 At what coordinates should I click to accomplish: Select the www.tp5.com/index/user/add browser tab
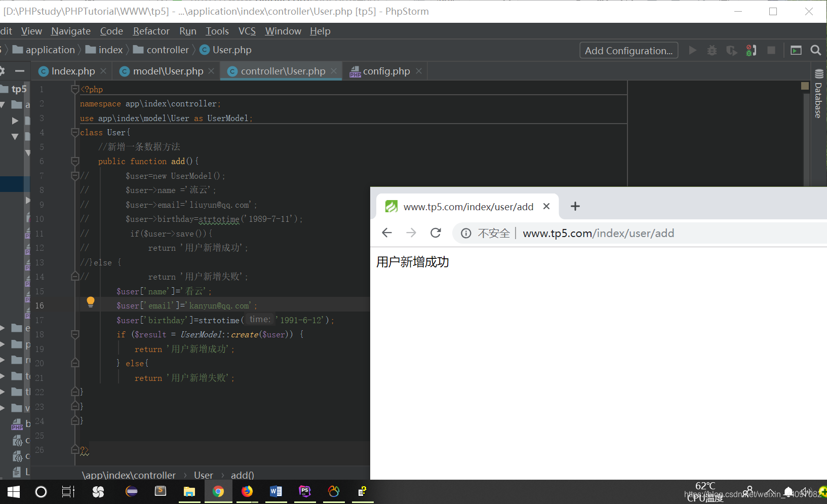(468, 206)
